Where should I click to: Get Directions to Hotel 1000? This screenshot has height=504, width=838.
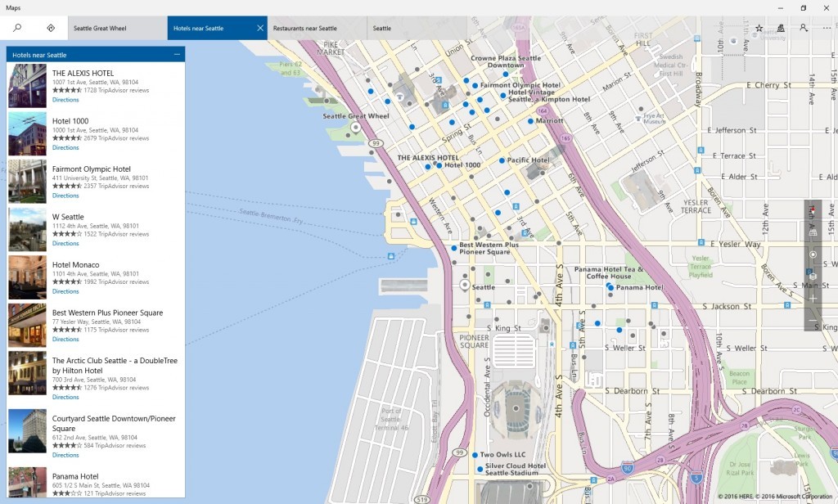[65, 148]
